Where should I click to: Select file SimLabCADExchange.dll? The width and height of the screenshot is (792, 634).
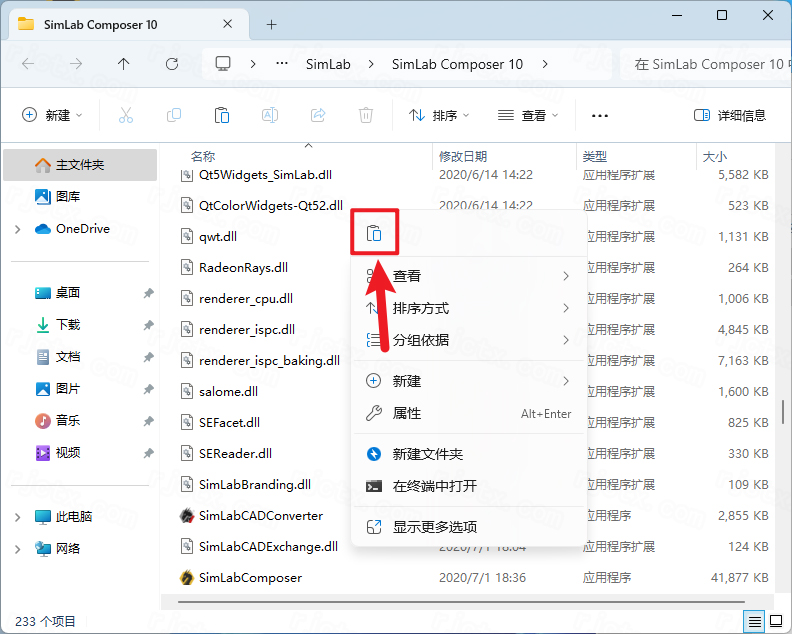(x=268, y=547)
